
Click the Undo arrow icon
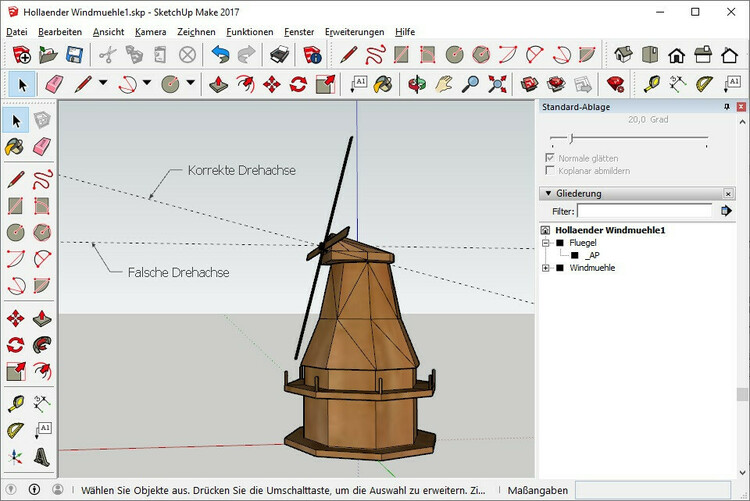[219, 55]
